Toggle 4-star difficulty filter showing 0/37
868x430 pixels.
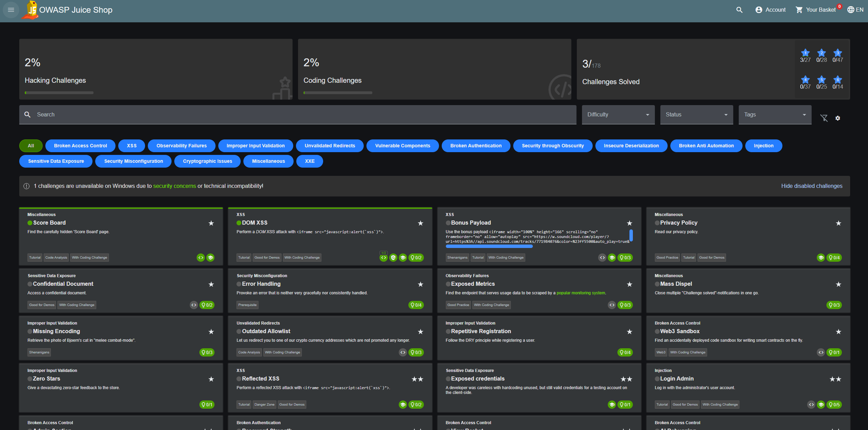point(805,82)
